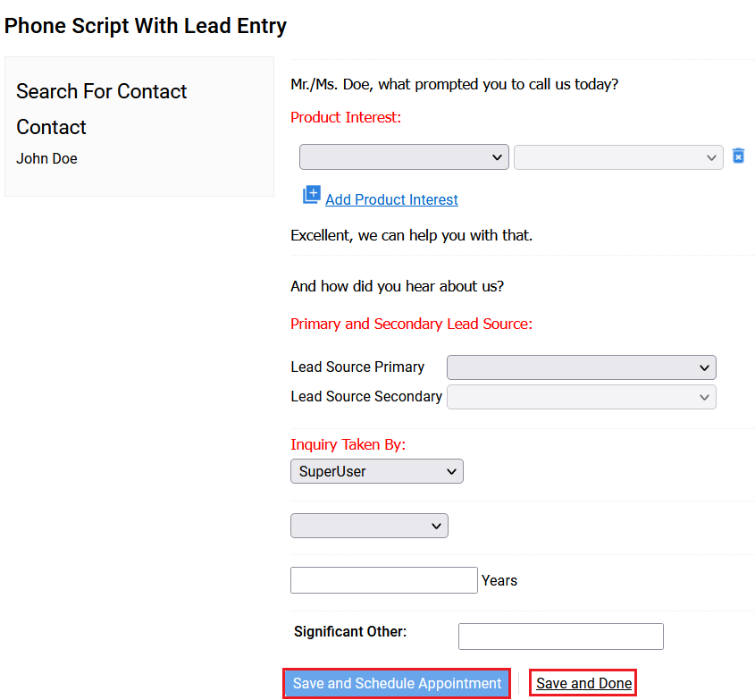
Task: Focus the Years input field
Action: pyautogui.click(x=384, y=580)
